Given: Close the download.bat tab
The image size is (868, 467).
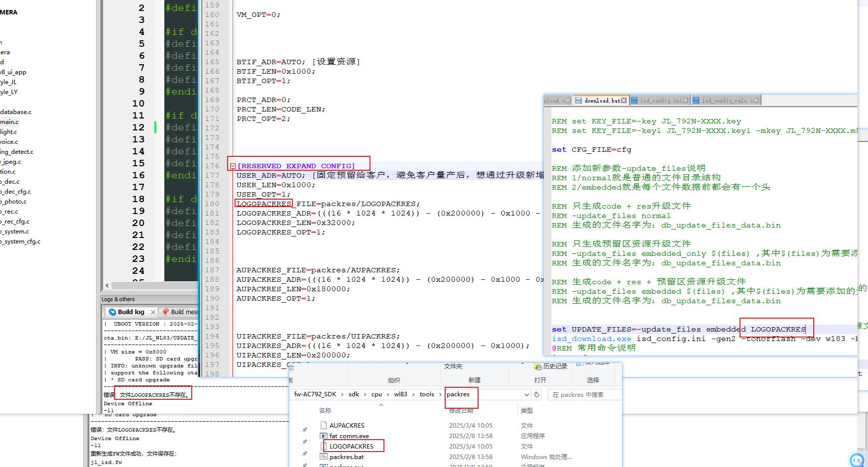Looking at the screenshot, I should pyautogui.click(x=624, y=101).
